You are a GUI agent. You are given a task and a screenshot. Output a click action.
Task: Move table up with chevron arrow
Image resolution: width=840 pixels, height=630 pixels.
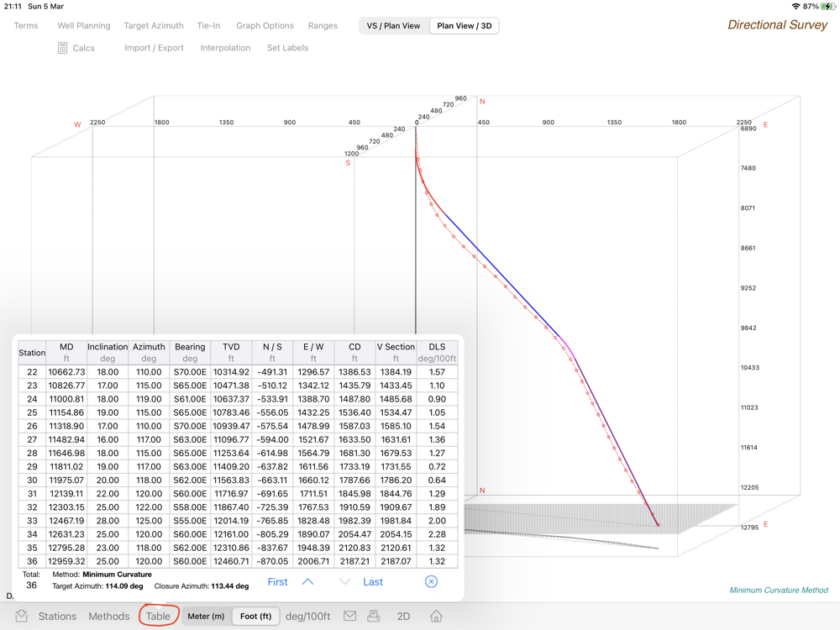point(307,582)
